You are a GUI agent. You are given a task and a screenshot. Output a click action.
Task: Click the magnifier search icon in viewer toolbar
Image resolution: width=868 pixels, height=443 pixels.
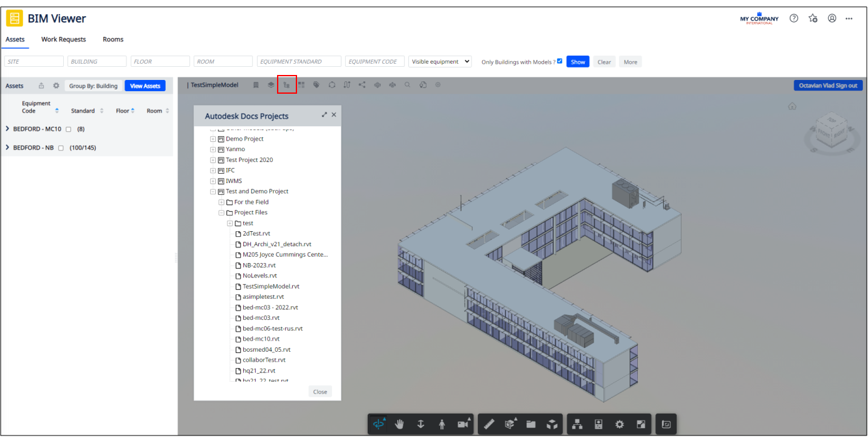pyautogui.click(x=407, y=85)
